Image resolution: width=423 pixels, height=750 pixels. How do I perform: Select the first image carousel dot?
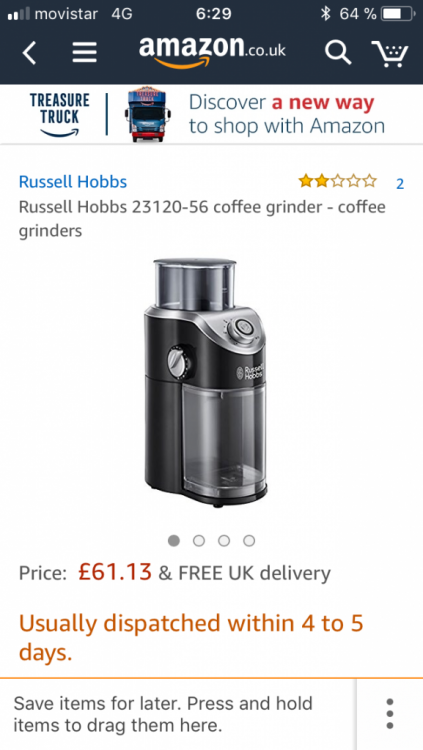coord(174,540)
